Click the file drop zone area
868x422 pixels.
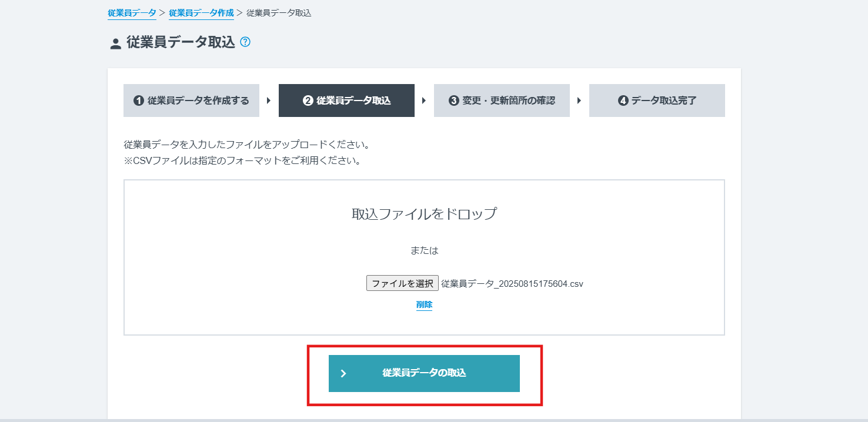coord(424,235)
